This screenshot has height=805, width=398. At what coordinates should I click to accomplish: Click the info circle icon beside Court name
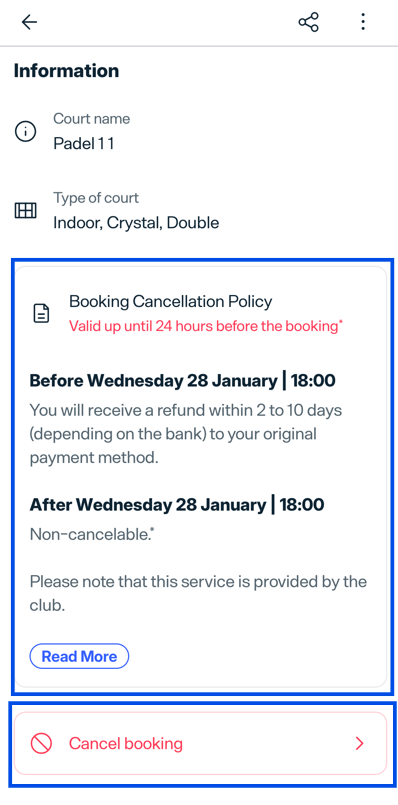tap(25, 132)
